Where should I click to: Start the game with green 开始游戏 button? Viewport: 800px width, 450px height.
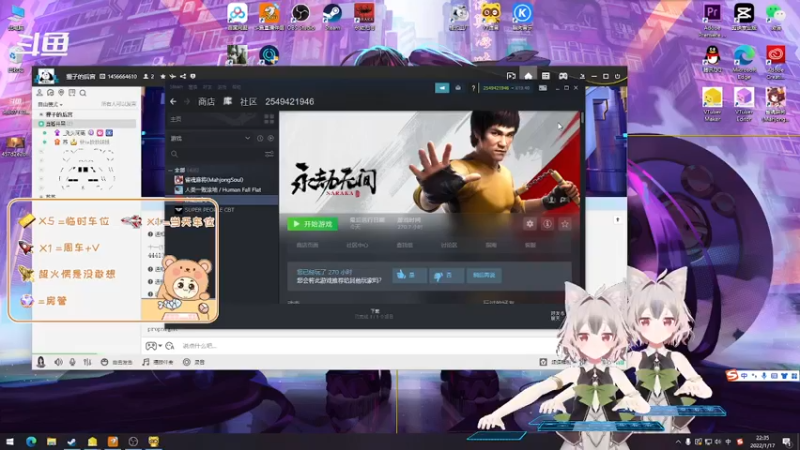(x=312, y=224)
